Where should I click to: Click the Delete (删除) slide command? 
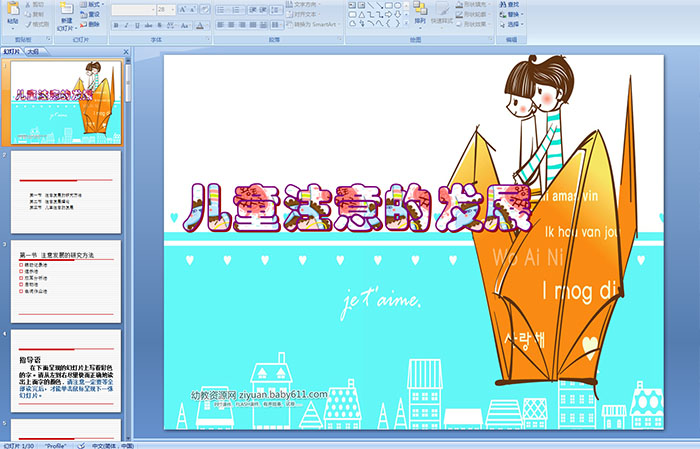(91, 24)
